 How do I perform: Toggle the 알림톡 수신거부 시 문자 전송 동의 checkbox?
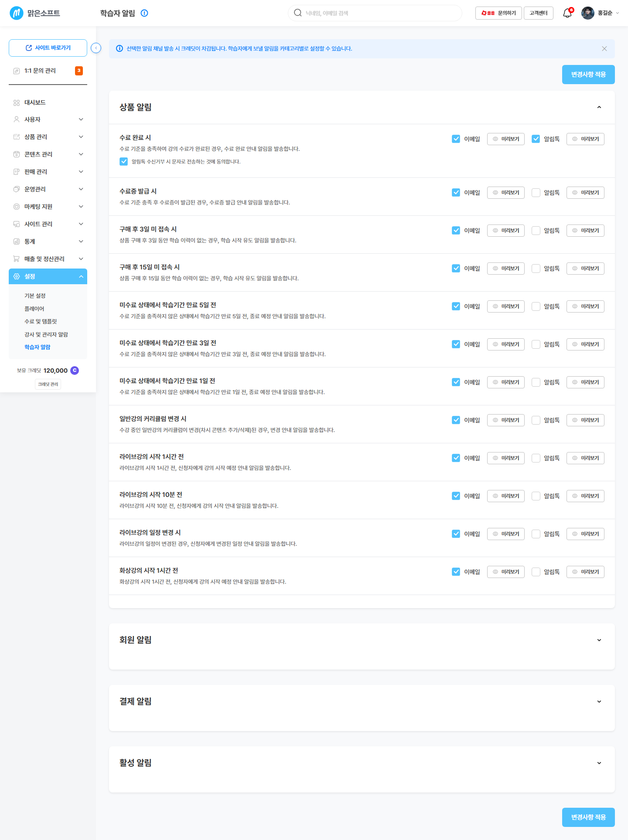[x=124, y=162]
